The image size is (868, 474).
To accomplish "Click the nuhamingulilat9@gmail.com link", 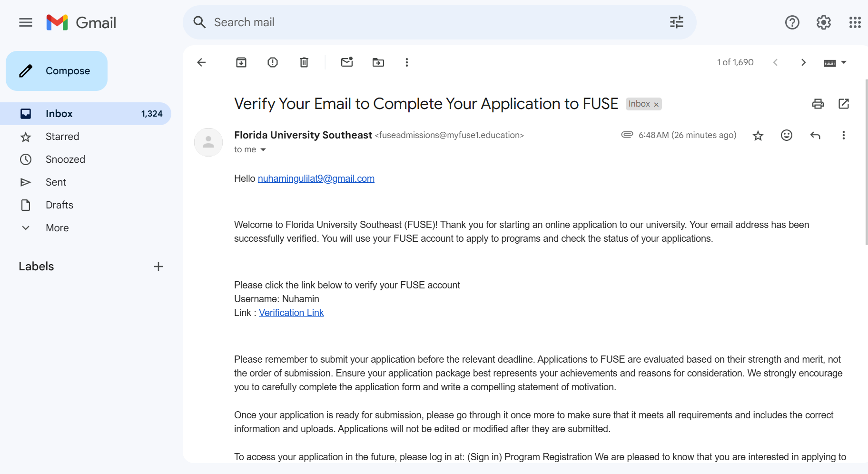I will [x=316, y=178].
